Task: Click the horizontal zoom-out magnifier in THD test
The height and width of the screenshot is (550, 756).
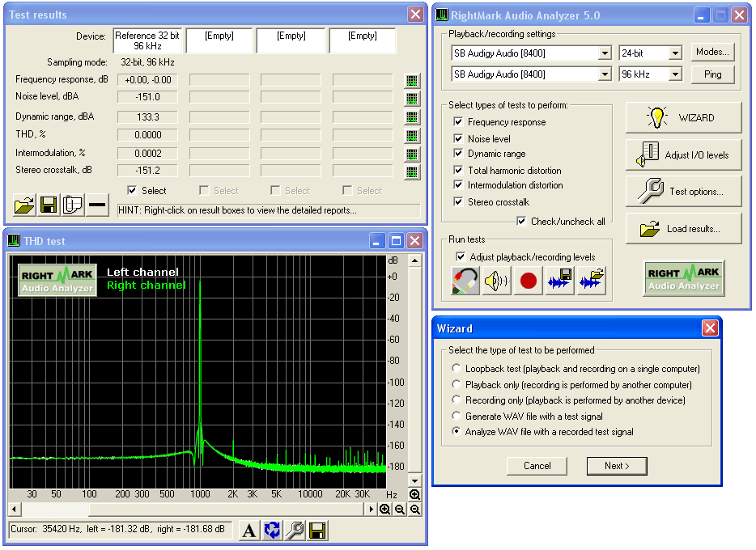Action: point(400,510)
